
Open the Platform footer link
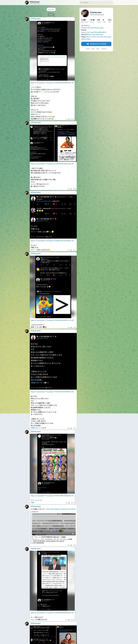coord(104,49)
